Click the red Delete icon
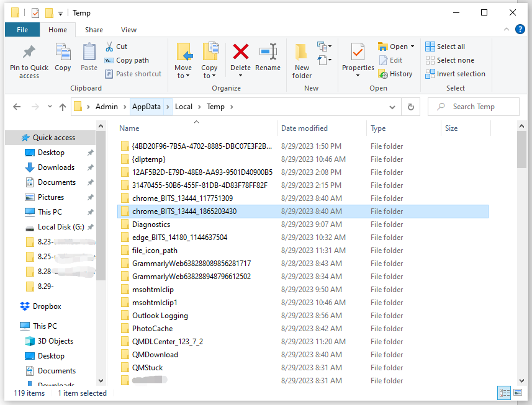 tap(241, 51)
